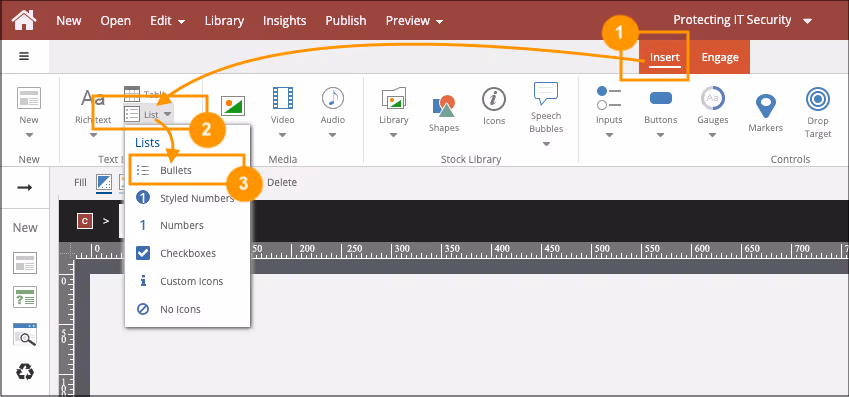Click the Audio note icon
This screenshot has height=397, width=849.
[333, 98]
